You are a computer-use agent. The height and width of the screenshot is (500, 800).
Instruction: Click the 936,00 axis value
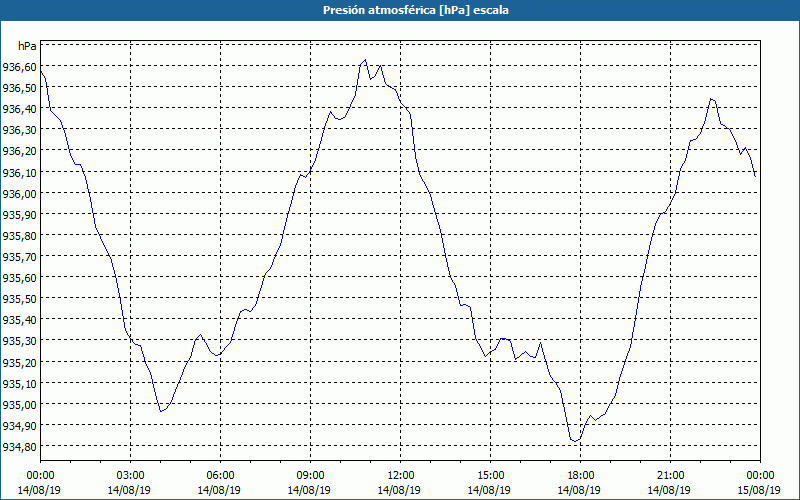[19, 193]
